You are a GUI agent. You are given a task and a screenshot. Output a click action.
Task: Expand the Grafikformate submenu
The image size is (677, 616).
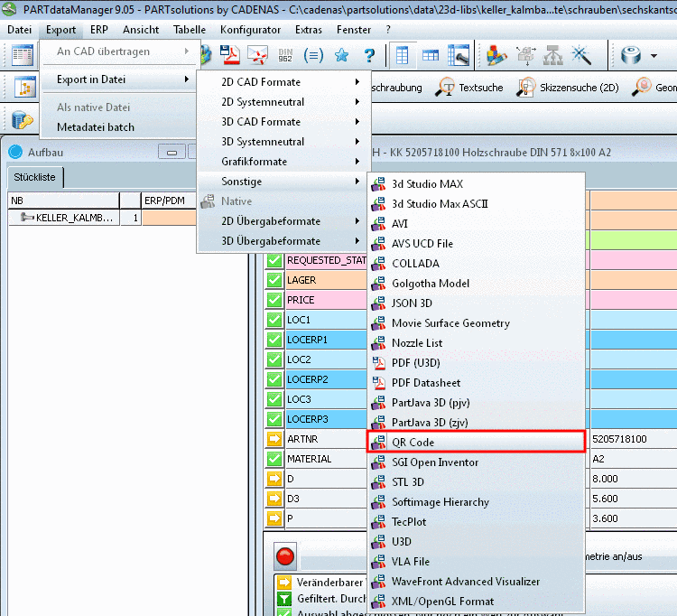[284, 162]
